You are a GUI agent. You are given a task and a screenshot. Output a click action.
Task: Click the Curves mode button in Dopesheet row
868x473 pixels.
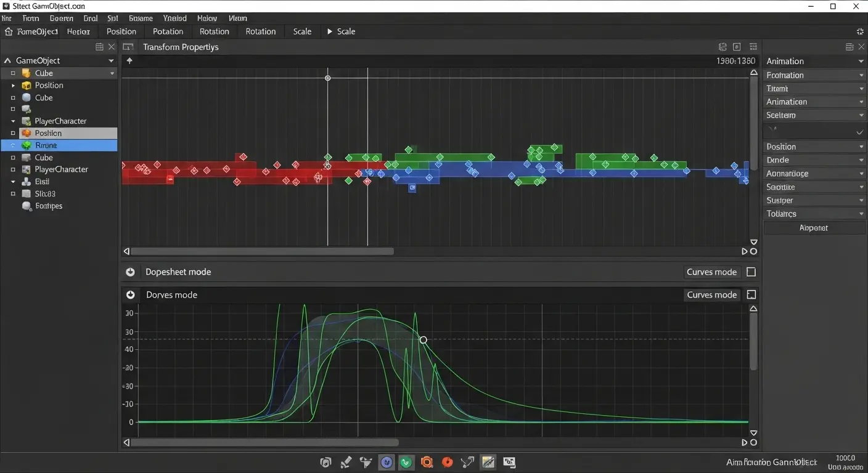click(711, 272)
